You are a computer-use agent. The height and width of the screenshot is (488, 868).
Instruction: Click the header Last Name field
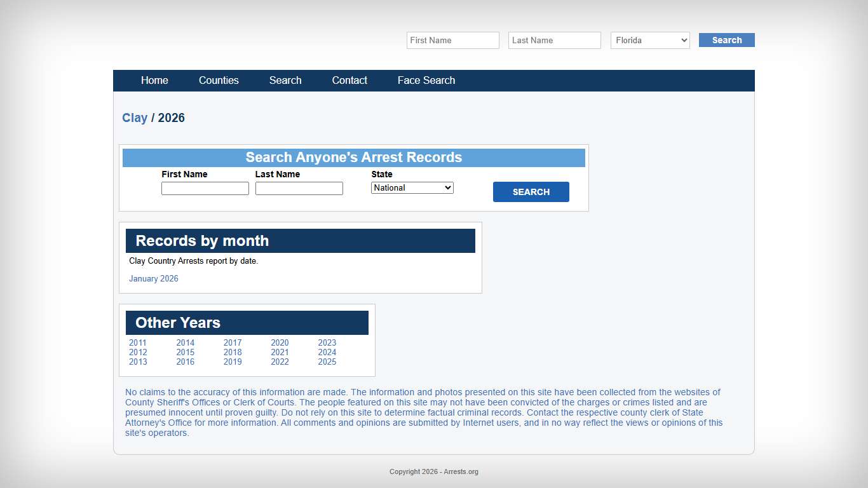pyautogui.click(x=554, y=41)
